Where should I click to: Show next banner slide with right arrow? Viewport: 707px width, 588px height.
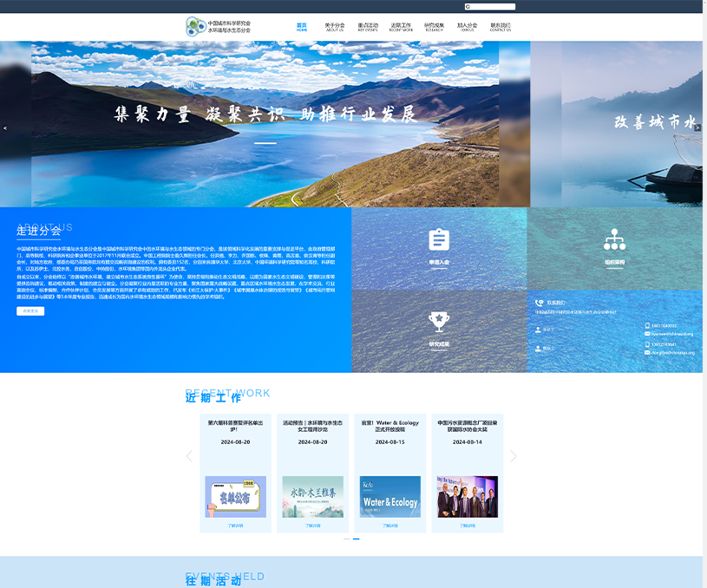coord(697,127)
